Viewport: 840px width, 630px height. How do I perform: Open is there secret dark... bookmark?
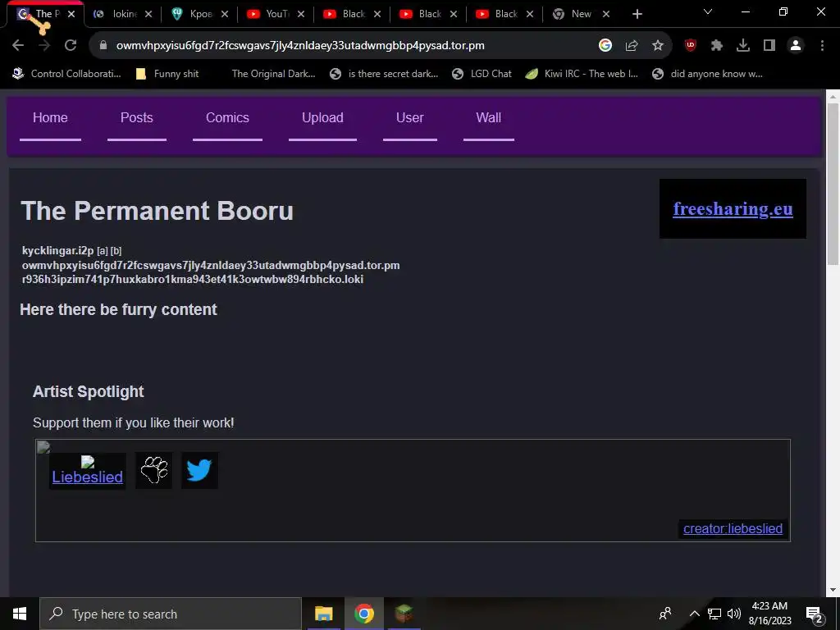tap(384, 74)
